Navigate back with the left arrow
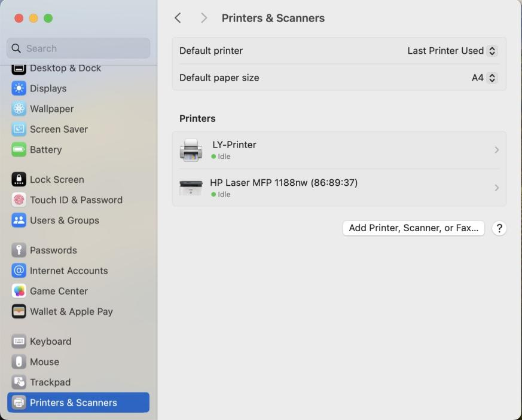Image resolution: width=522 pixels, height=420 pixels. (178, 18)
